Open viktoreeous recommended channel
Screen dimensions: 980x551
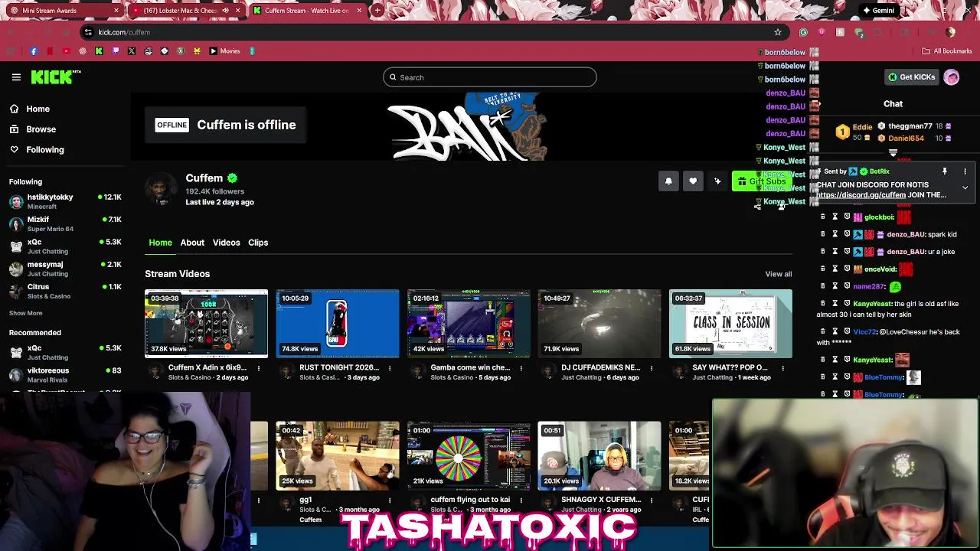[65, 374]
